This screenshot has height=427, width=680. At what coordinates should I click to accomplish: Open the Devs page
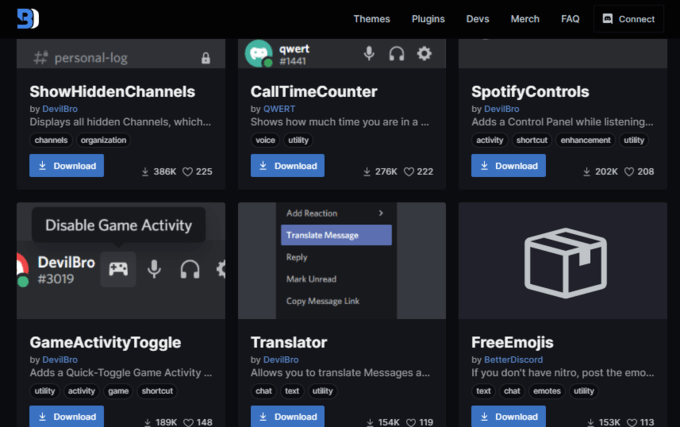coord(478,19)
